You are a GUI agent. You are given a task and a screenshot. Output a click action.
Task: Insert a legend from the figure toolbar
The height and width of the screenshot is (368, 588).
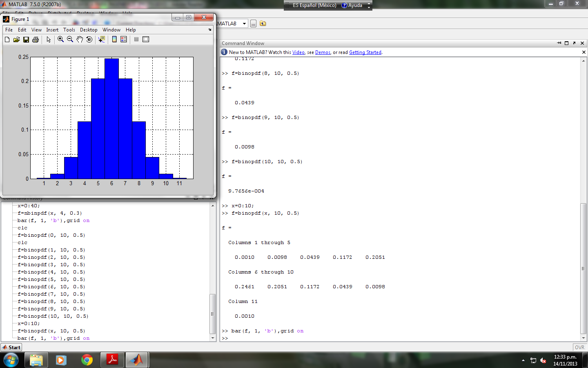[124, 40]
